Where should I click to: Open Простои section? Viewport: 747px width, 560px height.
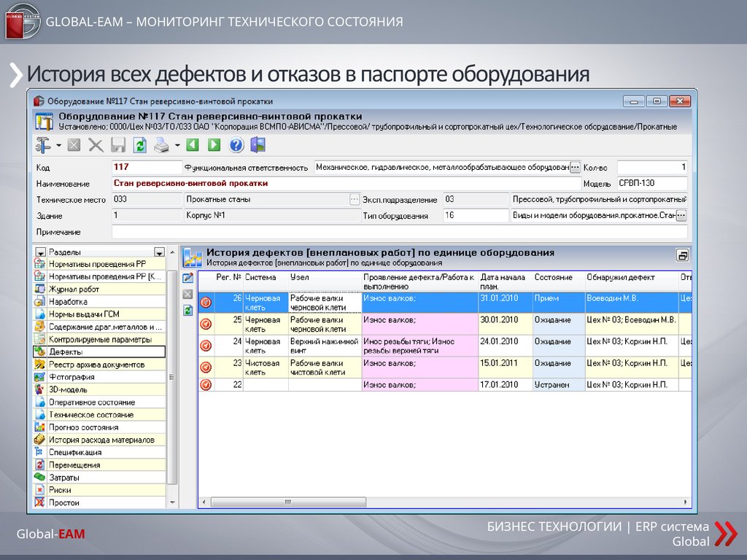(x=99, y=502)
